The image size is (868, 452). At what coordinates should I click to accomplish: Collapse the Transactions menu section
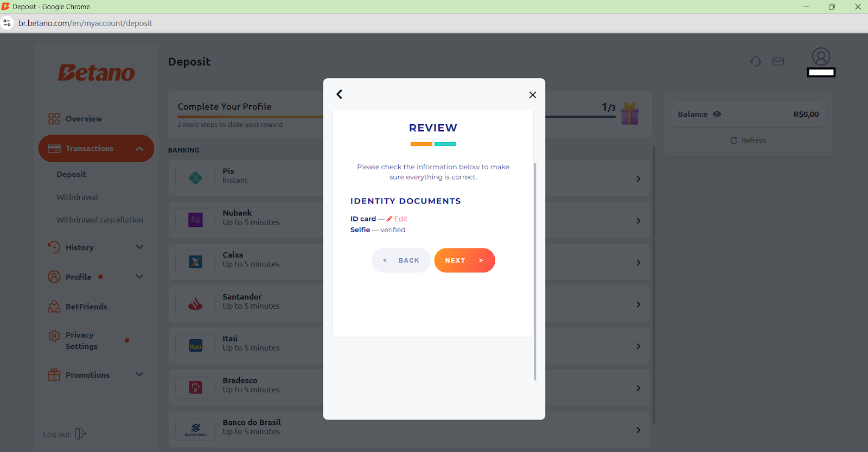pyautogui.click(x=139, y=149)
